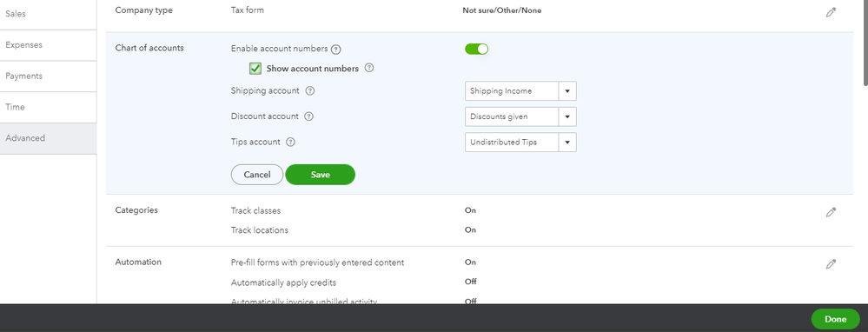
Task: Open help for Show account numbers
Action: [x=369, y=69]
